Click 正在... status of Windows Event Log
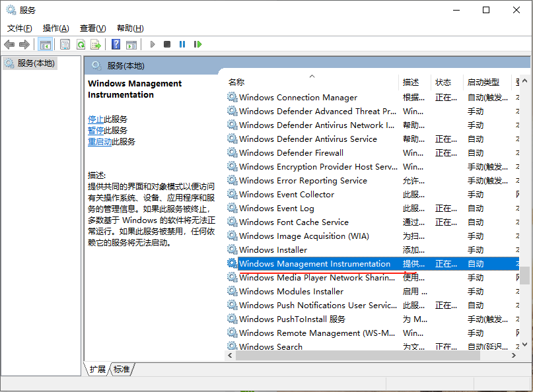 [446, 209]
